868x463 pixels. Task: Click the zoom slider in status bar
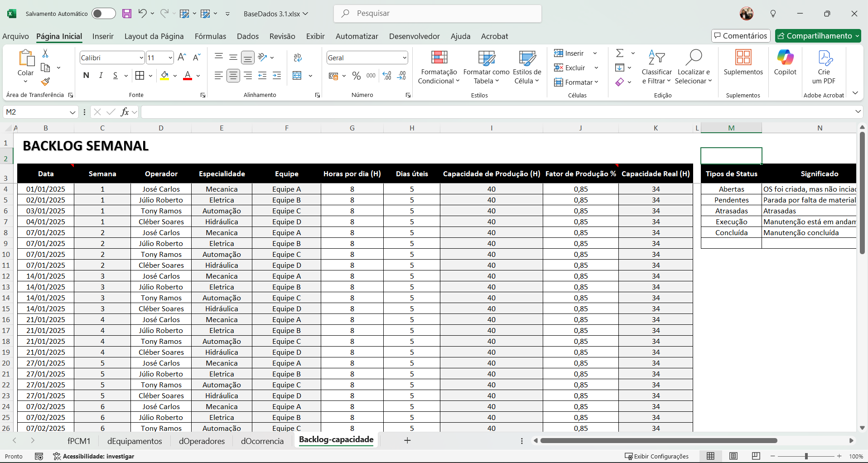click(x=806, y=456)
